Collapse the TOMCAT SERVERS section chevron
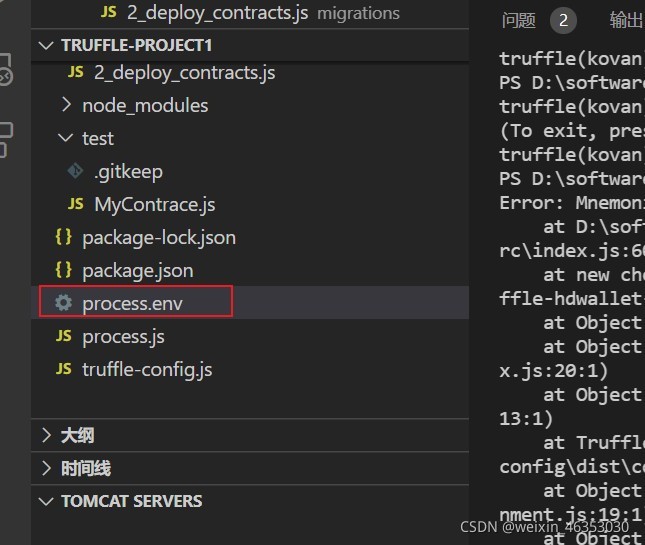The width and height of the screenshot is (645, 545). 46,501
